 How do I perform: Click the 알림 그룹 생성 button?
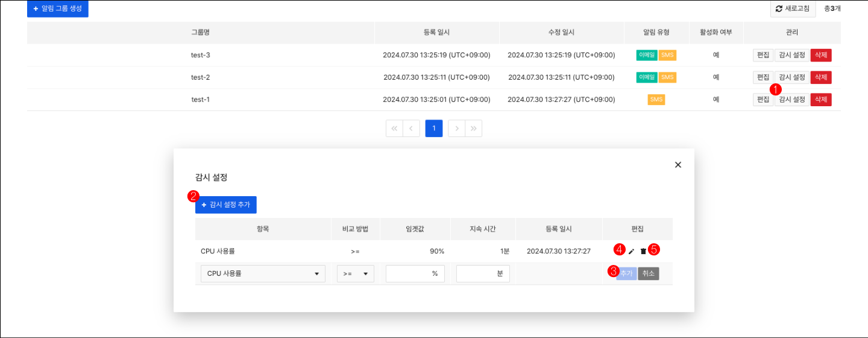click(x=58, y=8)
